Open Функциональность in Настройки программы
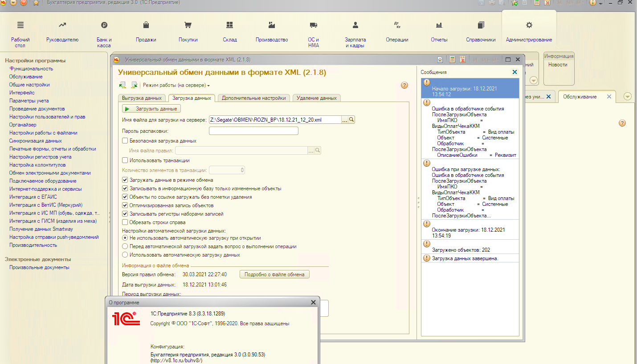The width and height of the screenshot is (637, 364). click(31, 69)
